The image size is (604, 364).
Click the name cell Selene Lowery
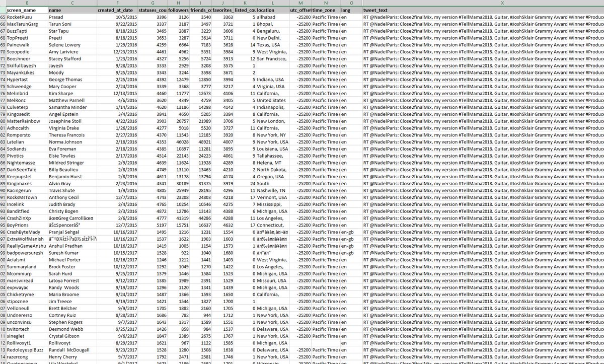[72, 45]
